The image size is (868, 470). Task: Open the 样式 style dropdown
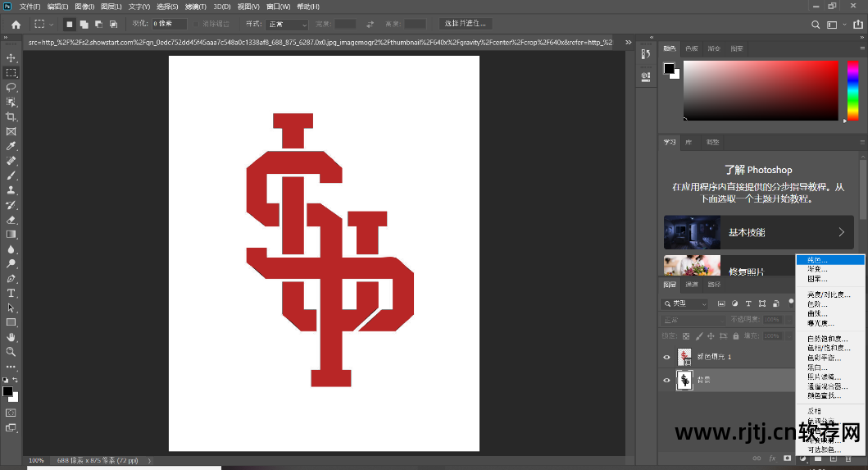tap(287, 25)
